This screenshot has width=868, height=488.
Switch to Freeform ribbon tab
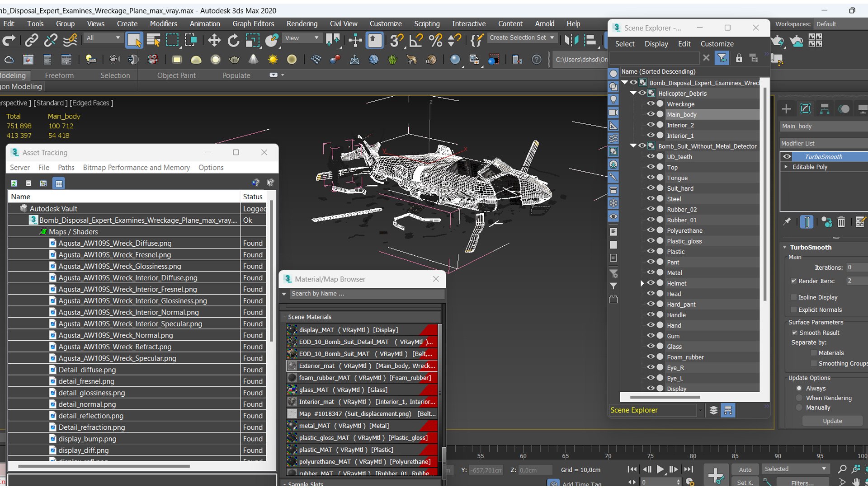tap(59, 75)
